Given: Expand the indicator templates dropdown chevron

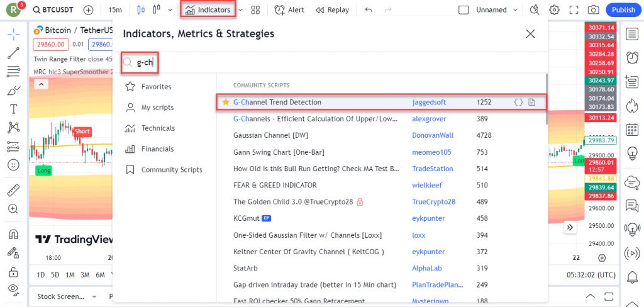Looking at the screenshot, I should tap(241, 10).
